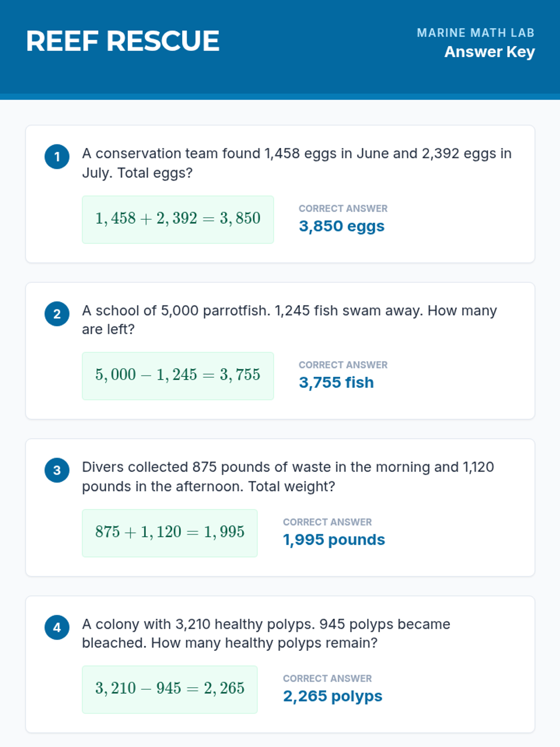Screen dimensions: 560x747
Task: Click the divers waste question text
Action: [x=288, y=477]
